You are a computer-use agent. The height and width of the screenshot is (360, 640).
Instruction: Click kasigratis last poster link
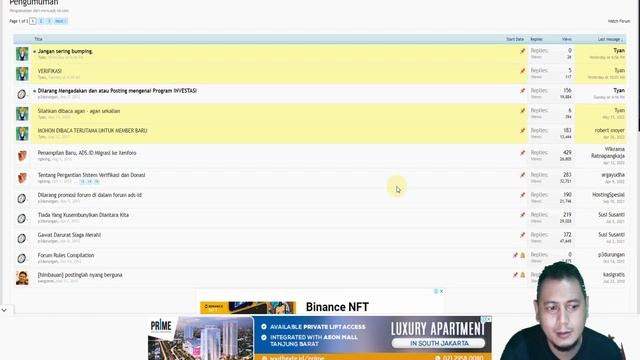(614, 275)
